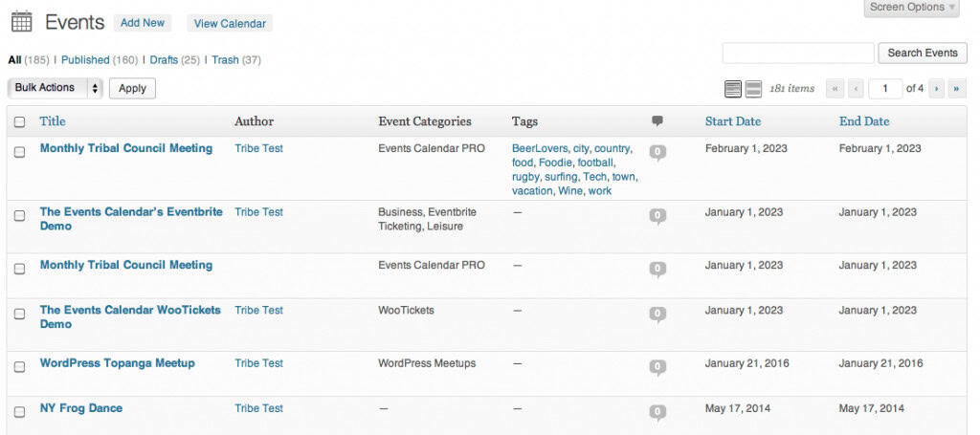Open comment count bubble for NY Frog Dance
Screen dimensions: 980x435
click(x=657, y=412)
